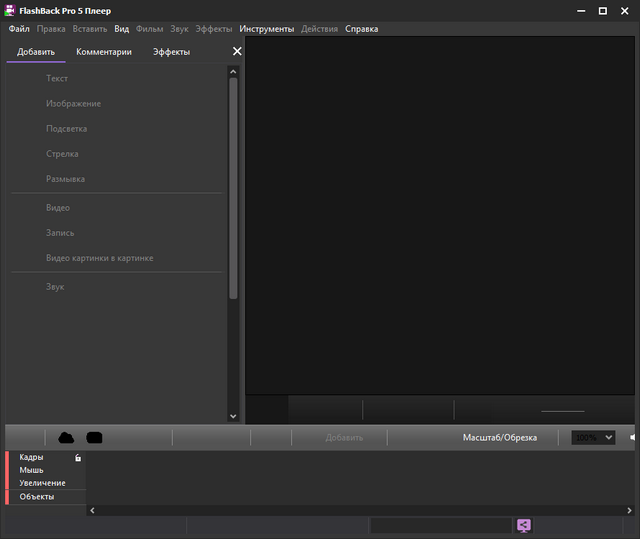Switch to the Комментарии tab

pos(104,52)
